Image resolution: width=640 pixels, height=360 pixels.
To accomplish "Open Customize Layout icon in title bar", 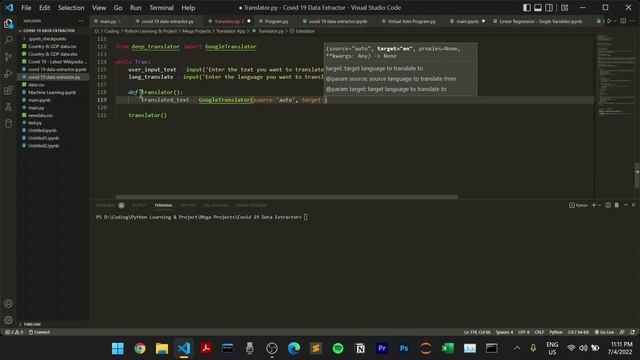I will click(x=564, y=8).
